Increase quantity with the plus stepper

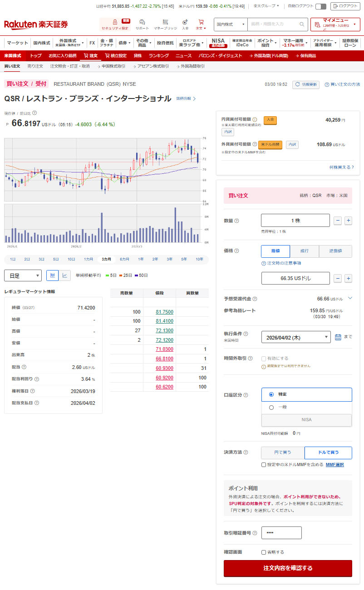pos(348,221)
